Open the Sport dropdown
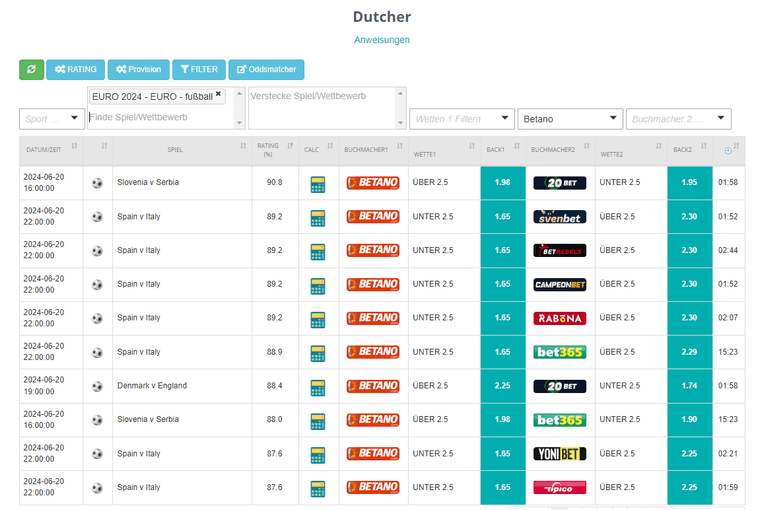 point(51,119)
